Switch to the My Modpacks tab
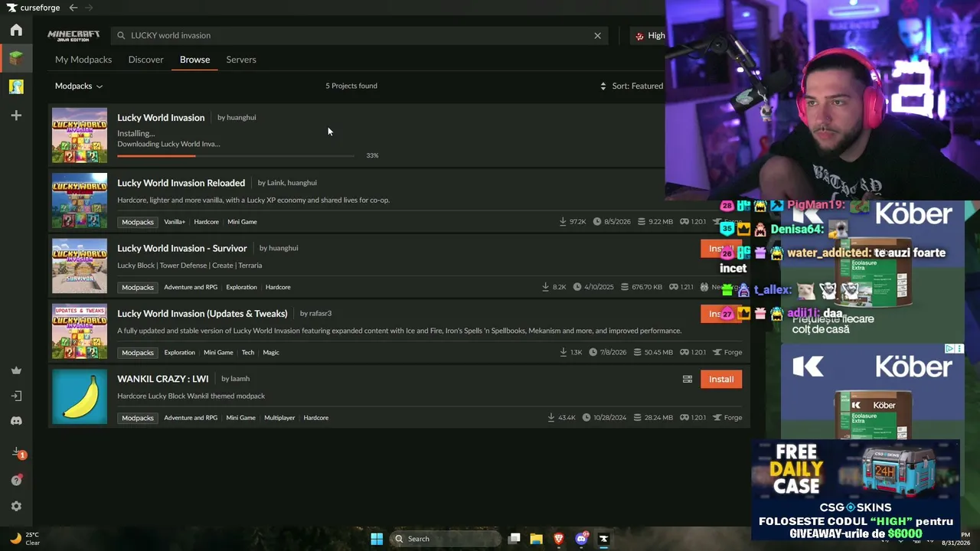This screenshot has height=551, width=980. coord(83,60)
